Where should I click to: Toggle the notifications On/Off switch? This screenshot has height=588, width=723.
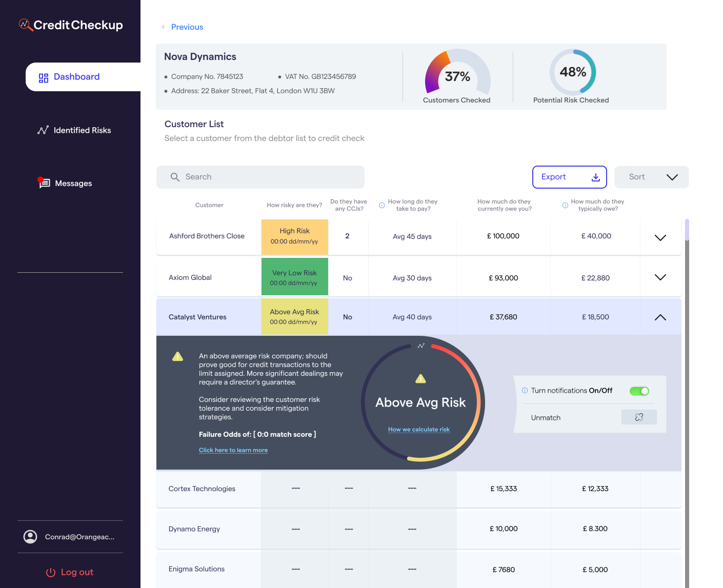(639, 391)
